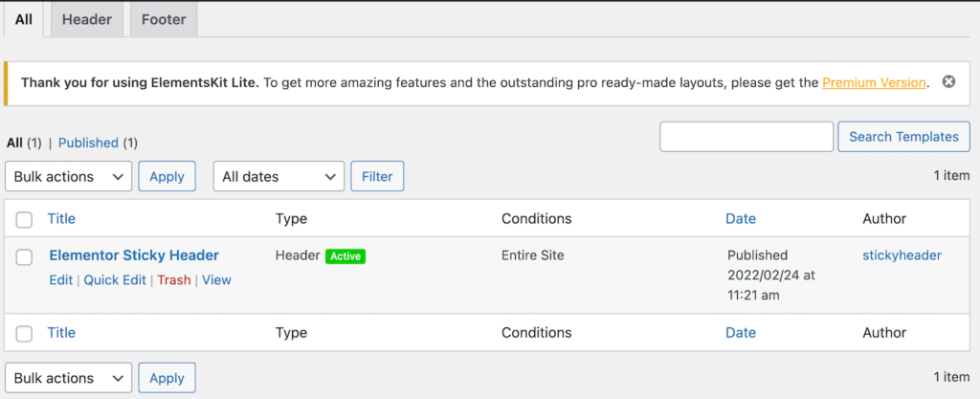Click the Premium Version link
980x399 pixels.
tap(874, 83)
